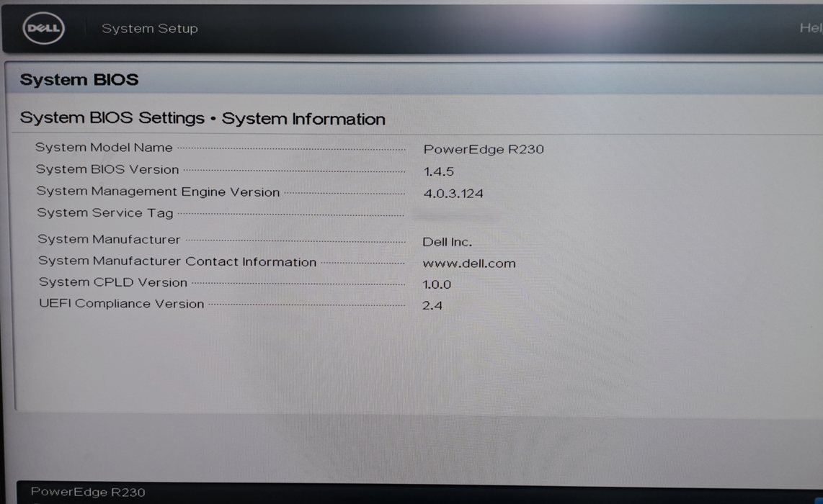Select the System Setup title text
Image resolution: width=823 pixels, height=504 pixels.
pos(150,28)
